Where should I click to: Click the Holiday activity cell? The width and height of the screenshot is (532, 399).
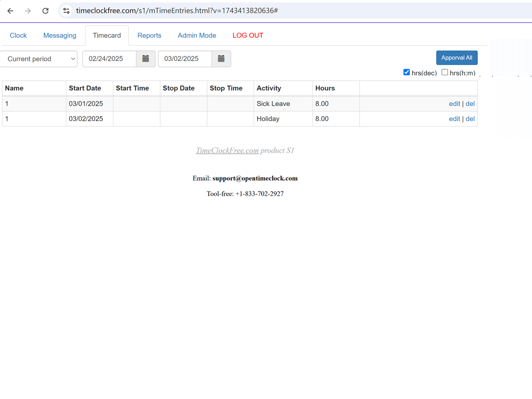[x=283, y=119]
